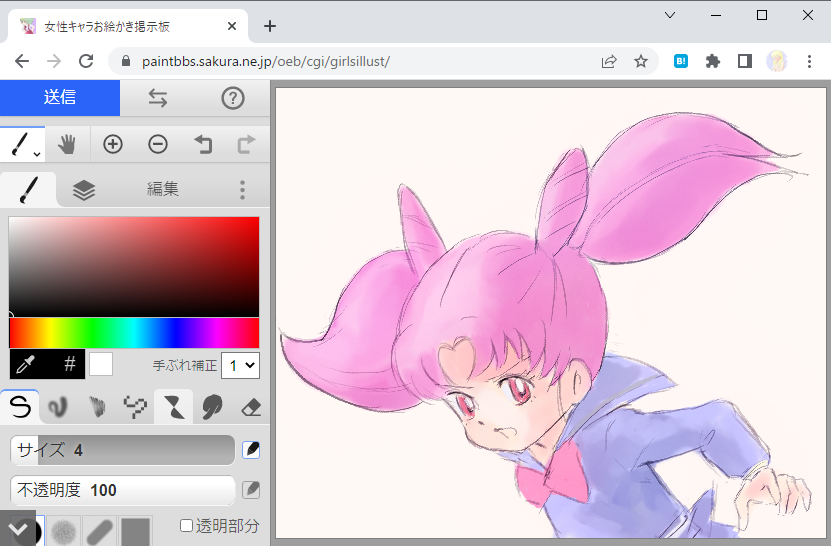Pick the eyedropper color picker tool
Image resolution: width=831 pixels, height=546 pixels.
(26, 364)
